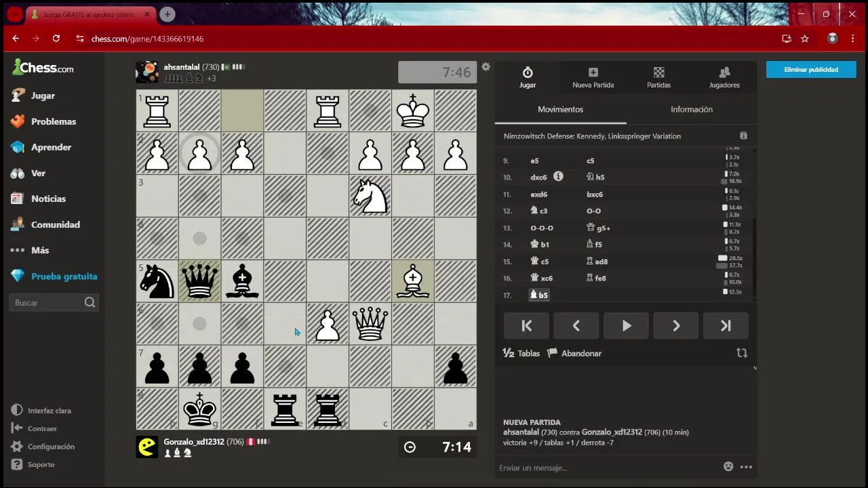
Task: Click the white bishop on the board
Action: [412, 281]
